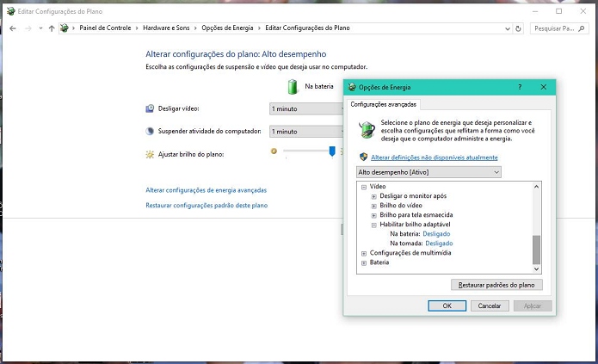This screenshot has height=364, width=598.
Task: Click the Ajustar brilho sun icon
Action: (150, 154)
